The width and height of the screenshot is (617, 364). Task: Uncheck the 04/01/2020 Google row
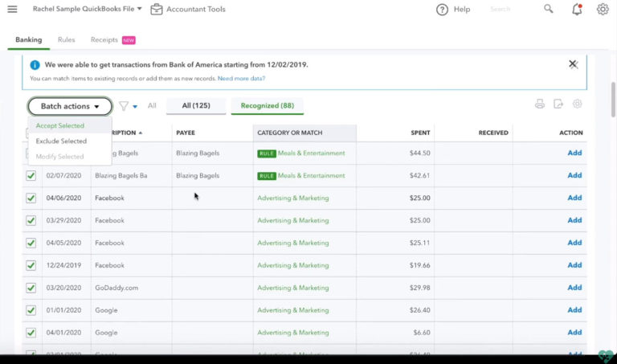tap(31, 333)
